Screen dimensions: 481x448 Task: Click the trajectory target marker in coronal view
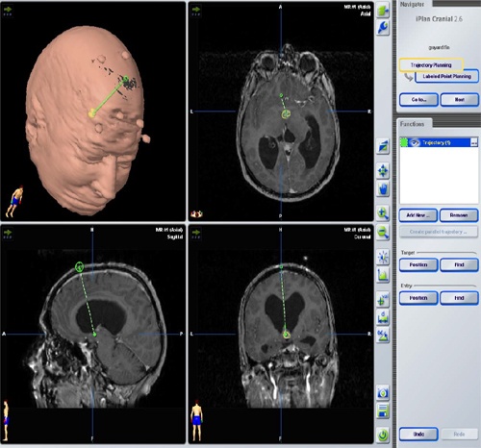(x=286, y=335)
